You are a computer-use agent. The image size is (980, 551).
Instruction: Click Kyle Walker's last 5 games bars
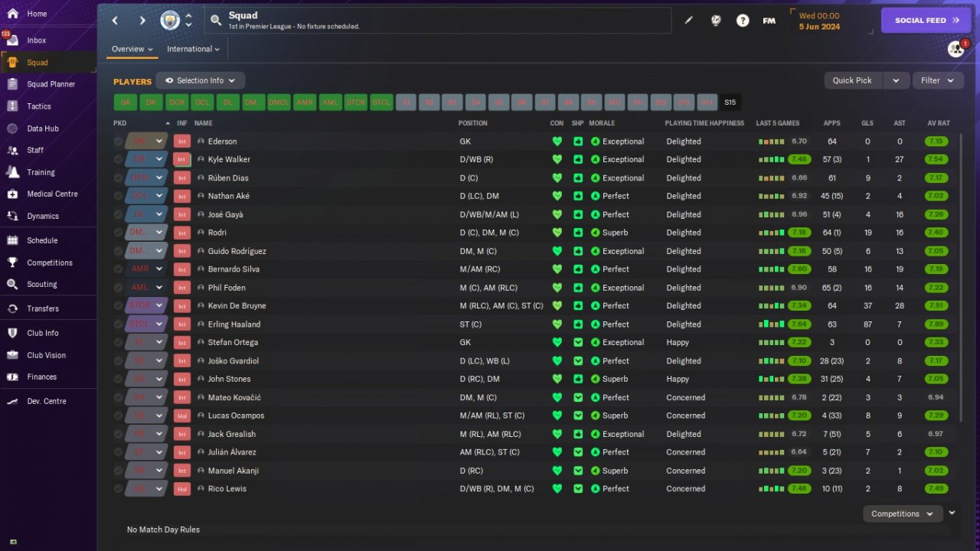pos(772,159)
